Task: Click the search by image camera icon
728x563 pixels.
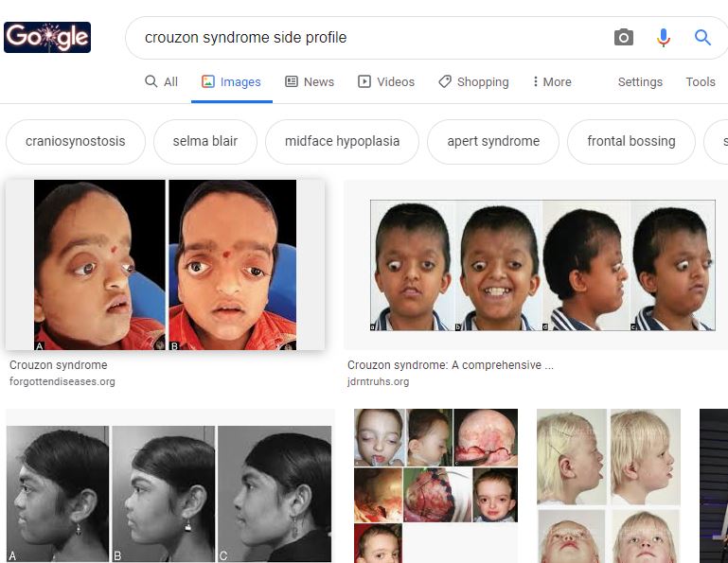Action: coord(624,37)
